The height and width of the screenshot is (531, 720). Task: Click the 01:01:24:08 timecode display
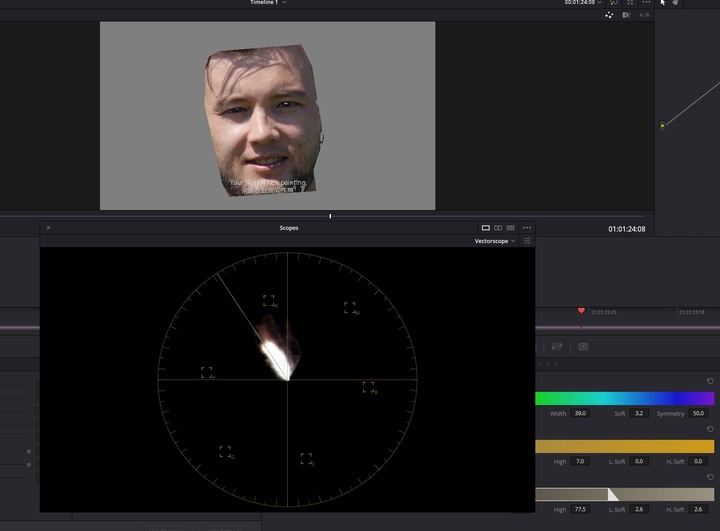[x=626, y=229]
